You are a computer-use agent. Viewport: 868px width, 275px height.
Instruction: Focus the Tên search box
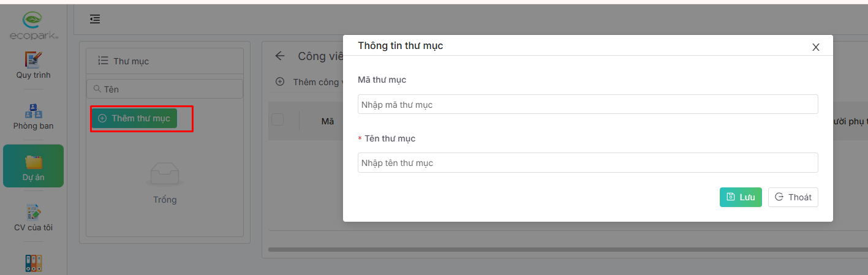[165, 89]
